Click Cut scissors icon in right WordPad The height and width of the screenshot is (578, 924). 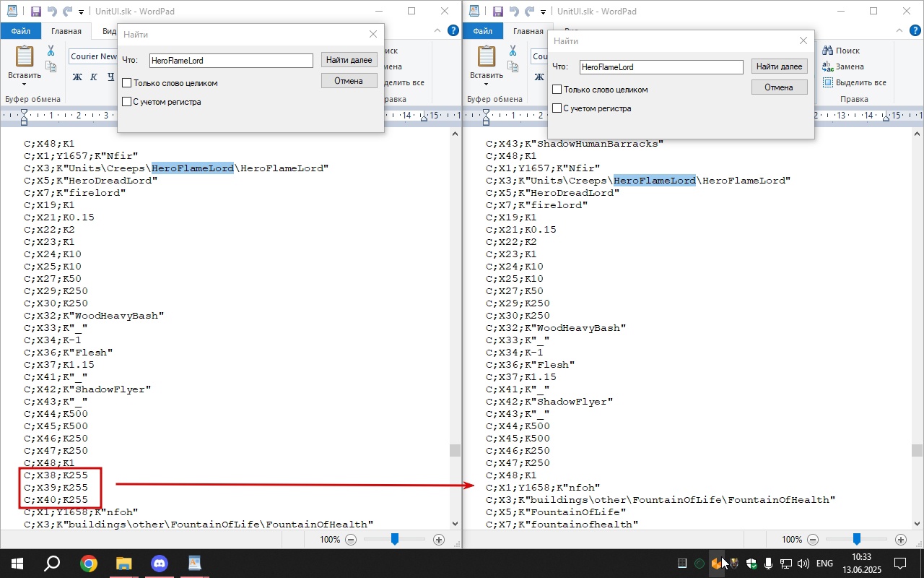click(x=513, y=51)
